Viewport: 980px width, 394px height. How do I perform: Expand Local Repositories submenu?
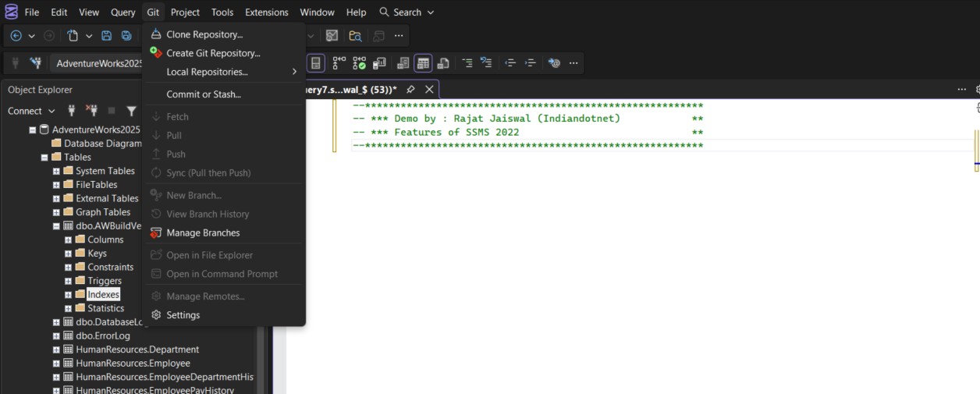coord(224,72)
